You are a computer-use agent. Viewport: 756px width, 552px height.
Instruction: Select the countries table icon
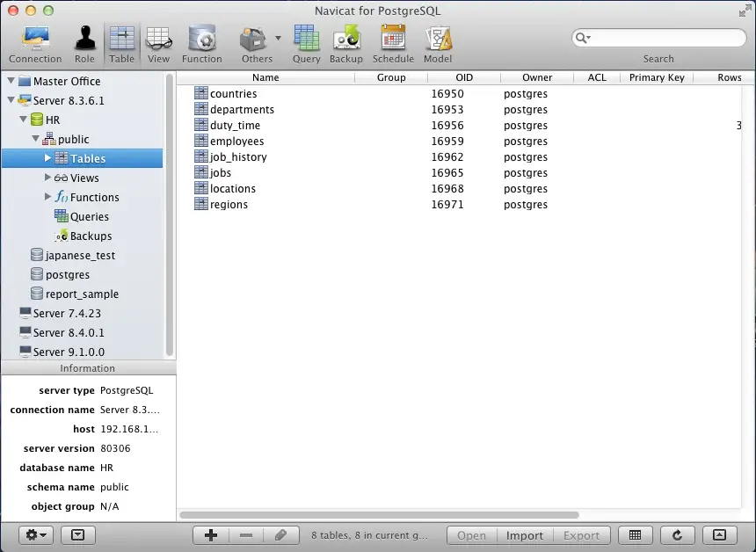[x=201, y=93]
